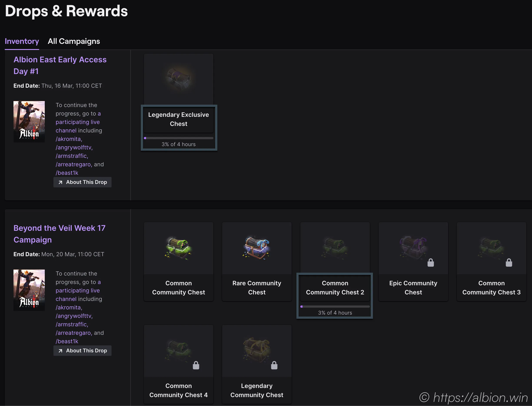532x406 pixels.
Task: Click the lock on Legendary Community Chest
Action: (x=274, y=365)
